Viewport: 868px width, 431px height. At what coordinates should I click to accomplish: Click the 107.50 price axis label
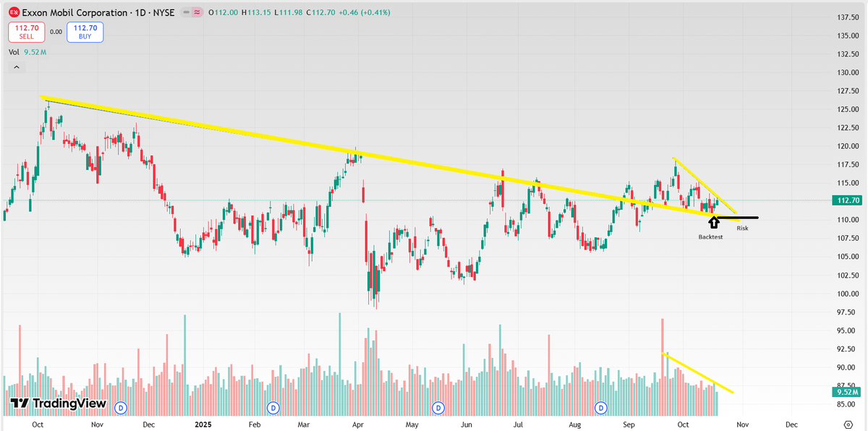point(846,239)
